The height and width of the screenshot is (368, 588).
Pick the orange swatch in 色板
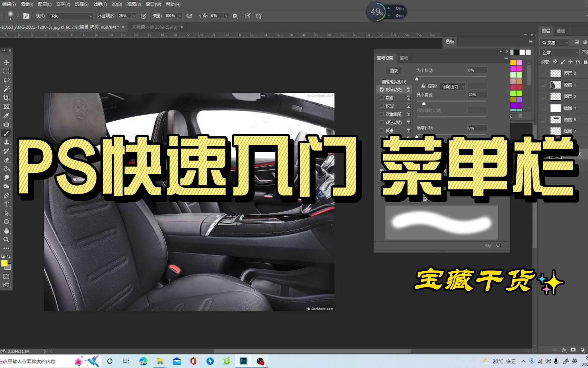tap(513, 63)
